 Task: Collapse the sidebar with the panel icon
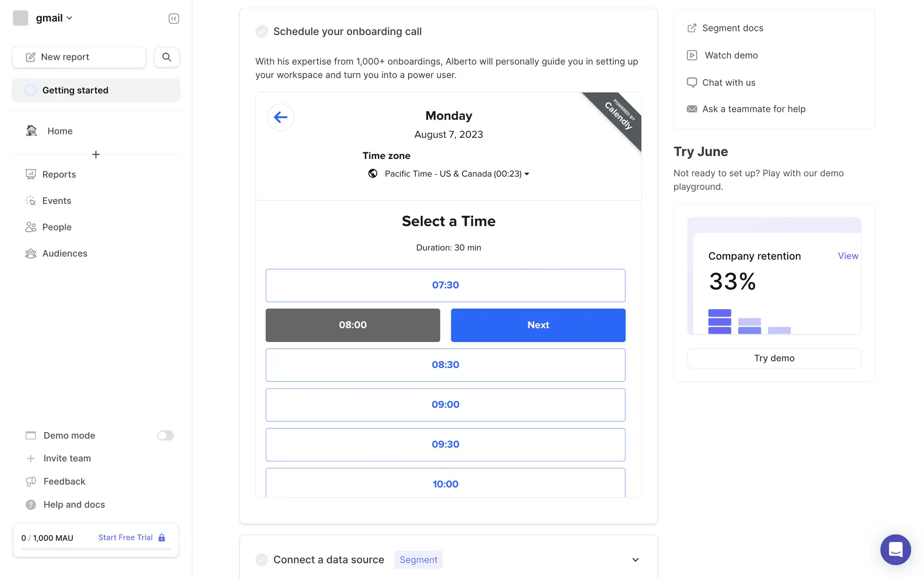(x=174, y=18)
